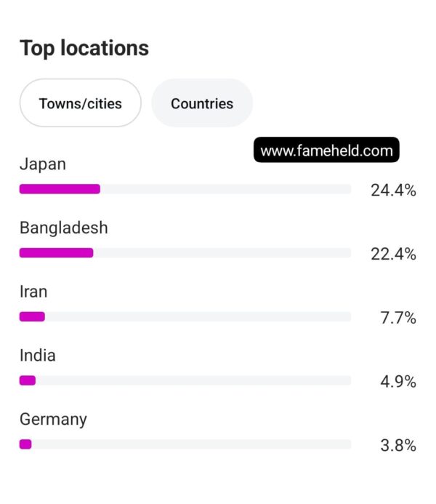Open the www.fameheld.com watermark link
The height and width of the screenshot is (504, 436).
326,150
